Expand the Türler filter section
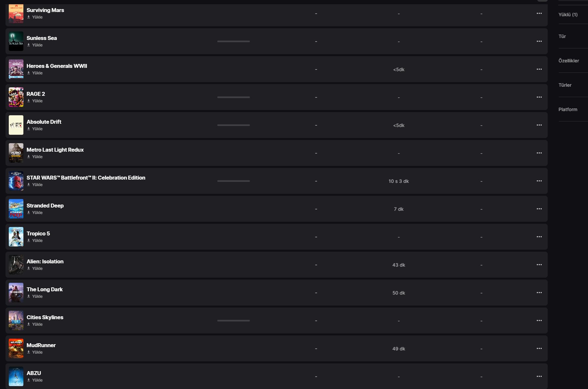This screenshot has width=588, height=389. pos(565,85)
